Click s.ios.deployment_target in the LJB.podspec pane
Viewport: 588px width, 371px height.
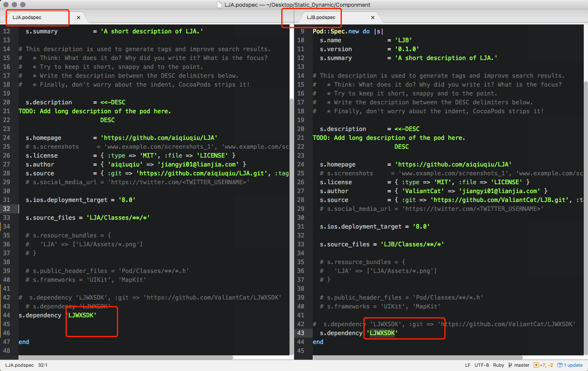coord(361,226)
